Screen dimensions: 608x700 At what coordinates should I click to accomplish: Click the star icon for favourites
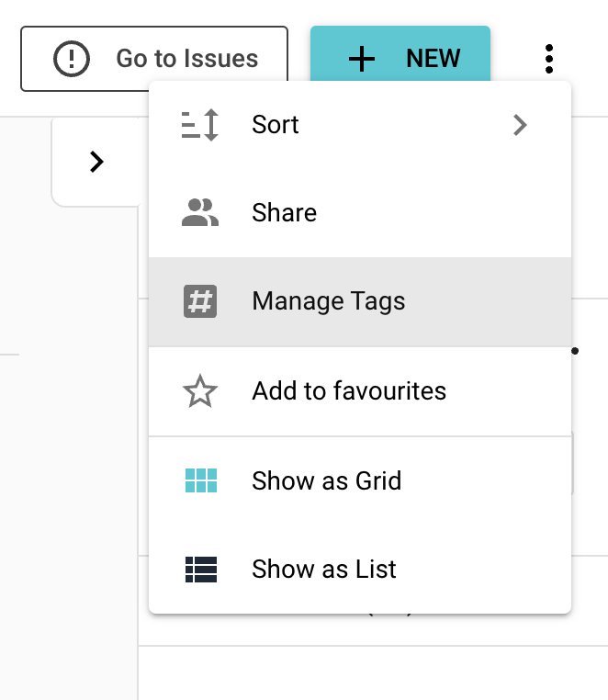pos(199,391)
